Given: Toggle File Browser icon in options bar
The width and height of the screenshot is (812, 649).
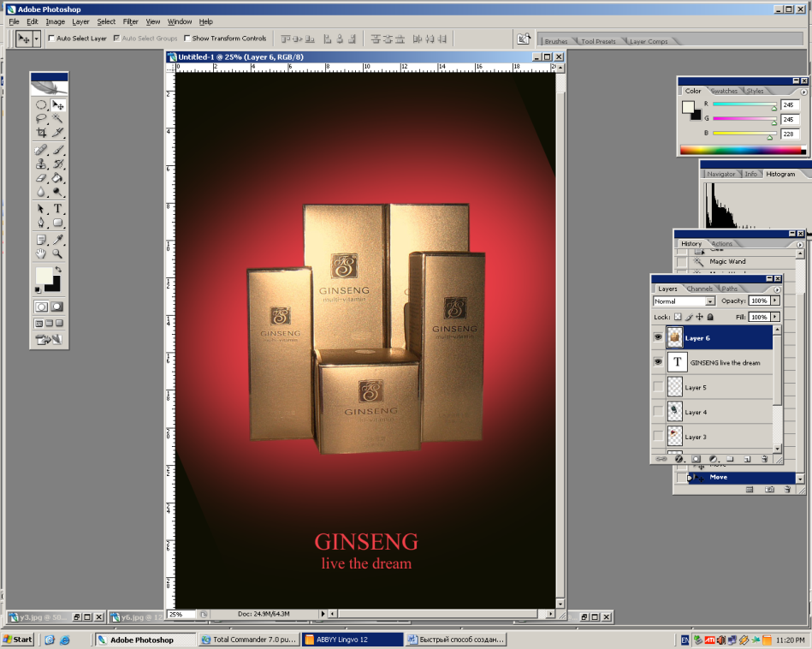Looking at the screenshot, I should click(x=524, y=39).
